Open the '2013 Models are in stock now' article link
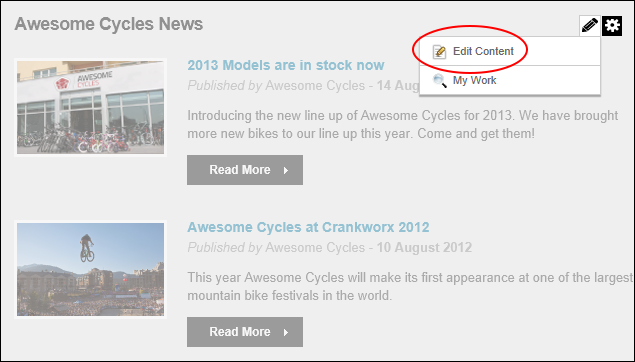Image resolution: width=635 pixels, height=362 pixels. [286, 65]
